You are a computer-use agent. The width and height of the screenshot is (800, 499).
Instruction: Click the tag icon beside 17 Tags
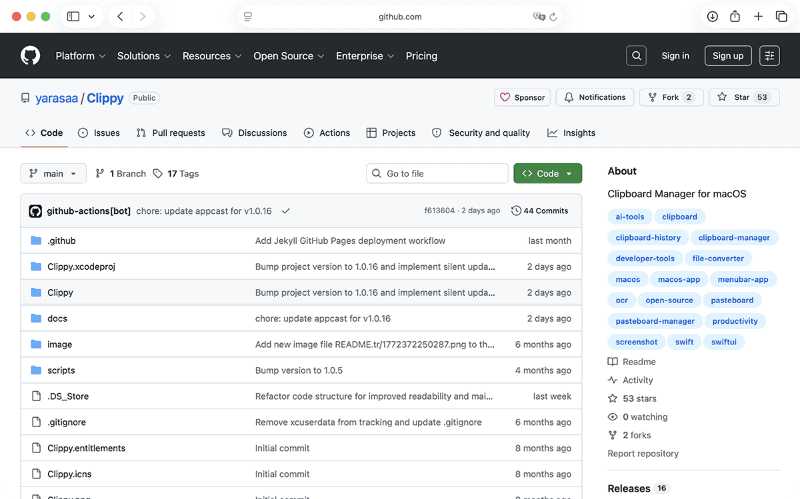click(x=158, y=173)
